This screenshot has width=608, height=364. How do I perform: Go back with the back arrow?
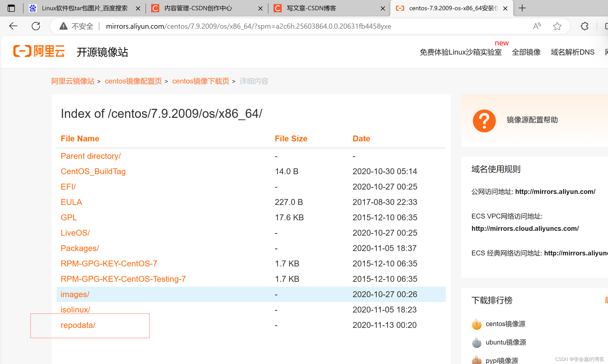point(13,26)
